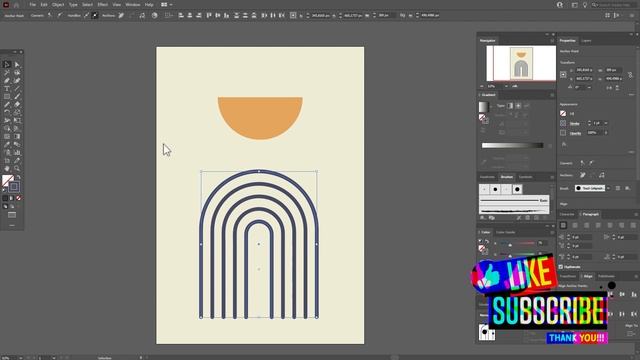
Task: Select the Eyedropper tool
Action: (x=7, y=144)
